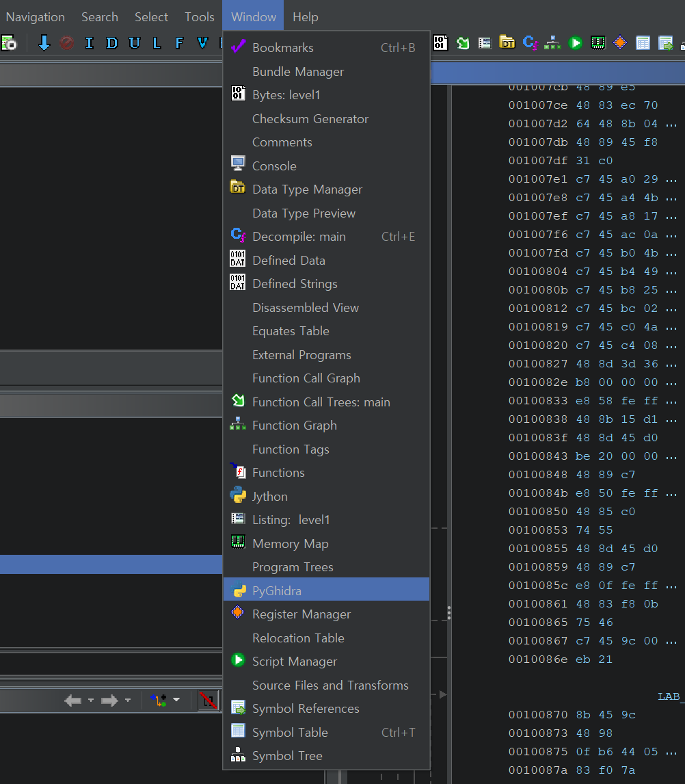
Task: Toggle Data navigation icon 'D'
Action: (111, 43)
